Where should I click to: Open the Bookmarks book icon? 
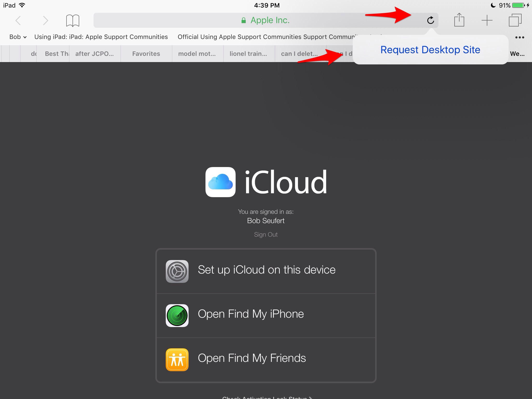72,21
